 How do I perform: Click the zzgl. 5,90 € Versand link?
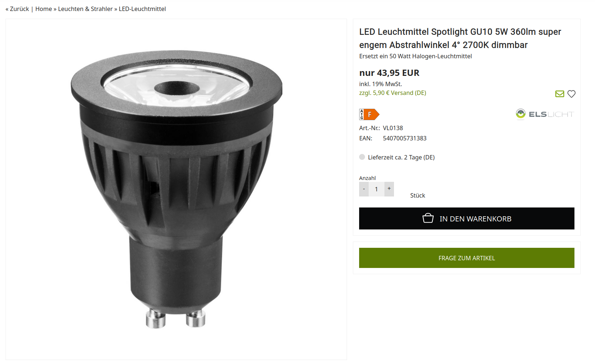tap(393, 93)
